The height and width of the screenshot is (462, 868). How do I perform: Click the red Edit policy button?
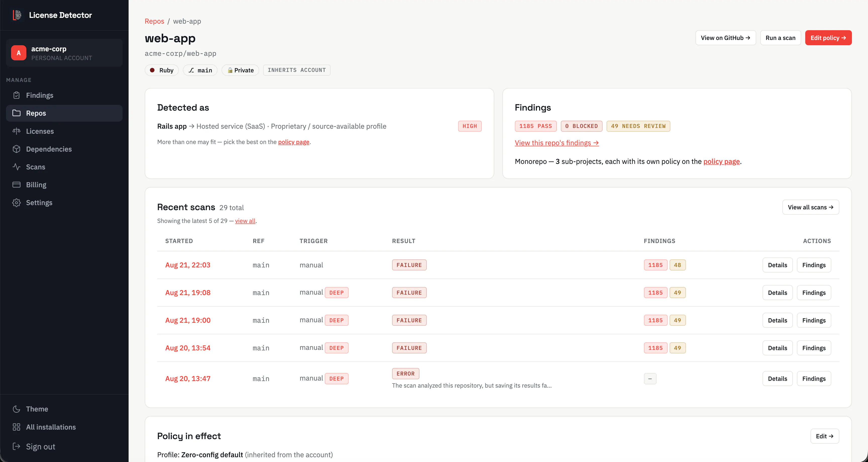coord(828,37)
